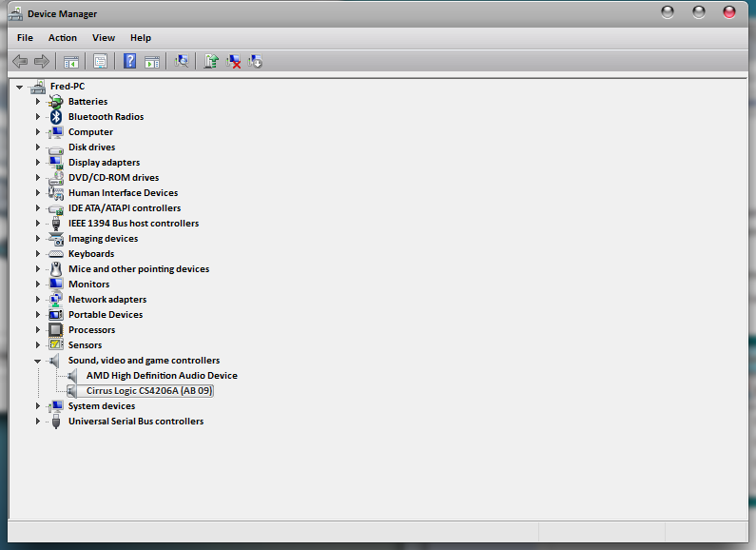
Task: Click the Update Driver Software toolbar icon
Action: [x=211, y=61]
